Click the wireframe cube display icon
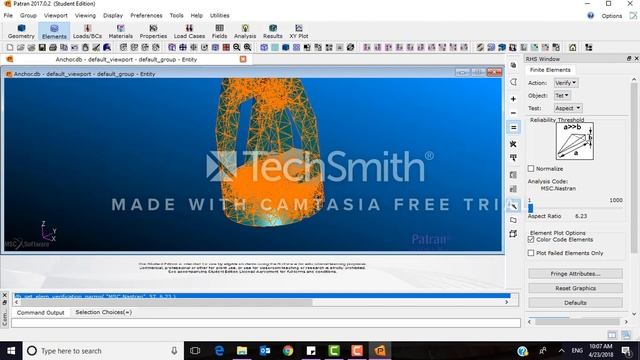This screenshot has width=640, height=360. tap(264, 47)
